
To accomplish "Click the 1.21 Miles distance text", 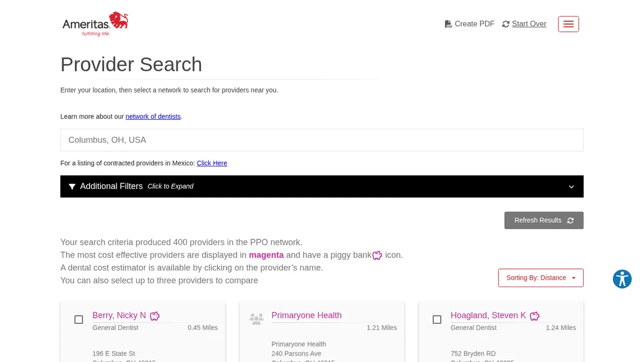I will click(x=382, y=328).
